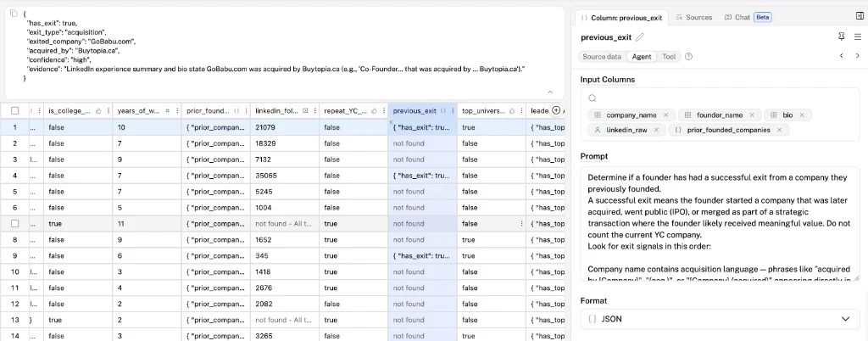The height and width of the screenshot is (341, 868).
Task: Click row number 10
Action: point(15,271)
